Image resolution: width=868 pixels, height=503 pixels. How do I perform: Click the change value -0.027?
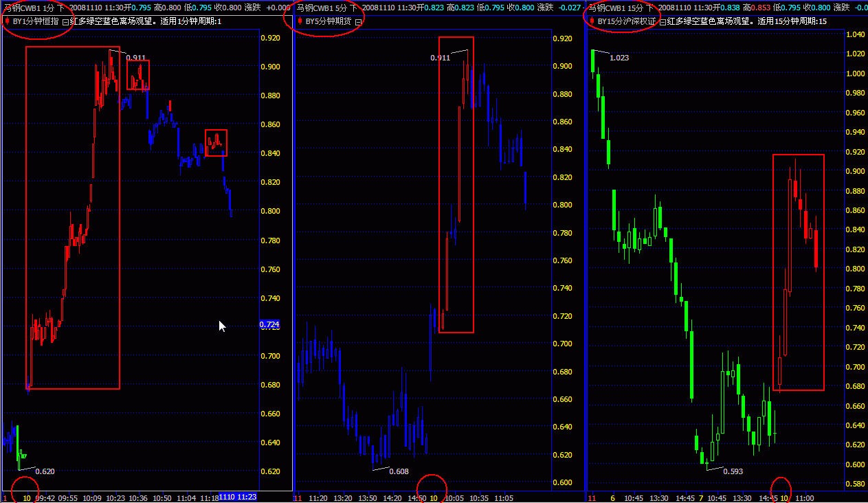point(570,8)
